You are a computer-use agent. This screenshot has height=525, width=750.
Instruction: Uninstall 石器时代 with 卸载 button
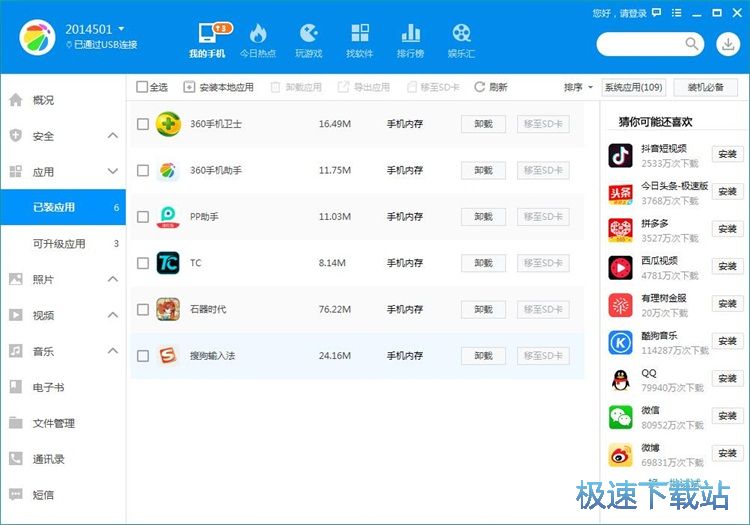(483, 309)
